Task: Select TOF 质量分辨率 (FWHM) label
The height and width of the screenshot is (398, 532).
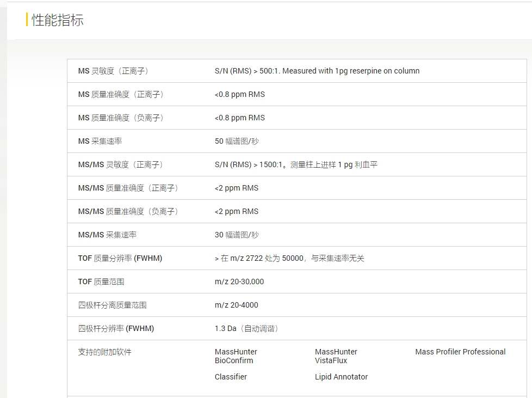Action: [x=120, y=259]
